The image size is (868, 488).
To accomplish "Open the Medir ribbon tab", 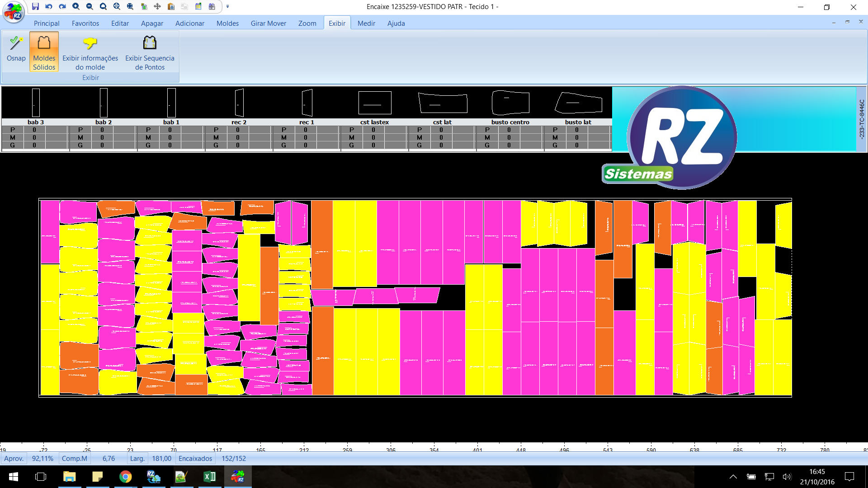I will 366,23.
